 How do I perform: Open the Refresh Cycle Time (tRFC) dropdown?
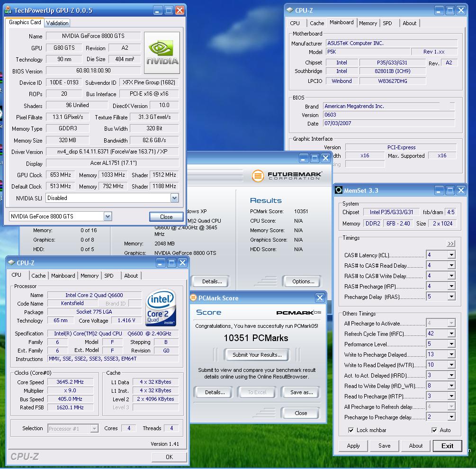(x=451, y=334)
